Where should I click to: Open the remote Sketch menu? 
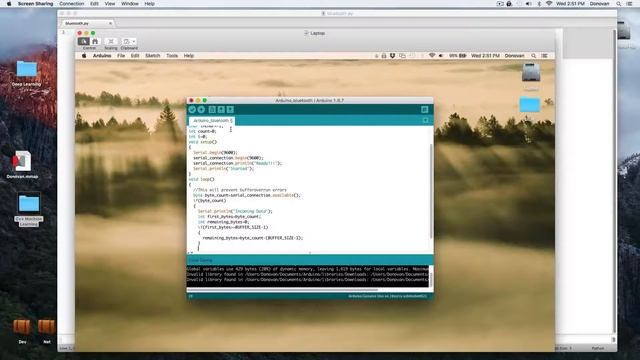153,56
